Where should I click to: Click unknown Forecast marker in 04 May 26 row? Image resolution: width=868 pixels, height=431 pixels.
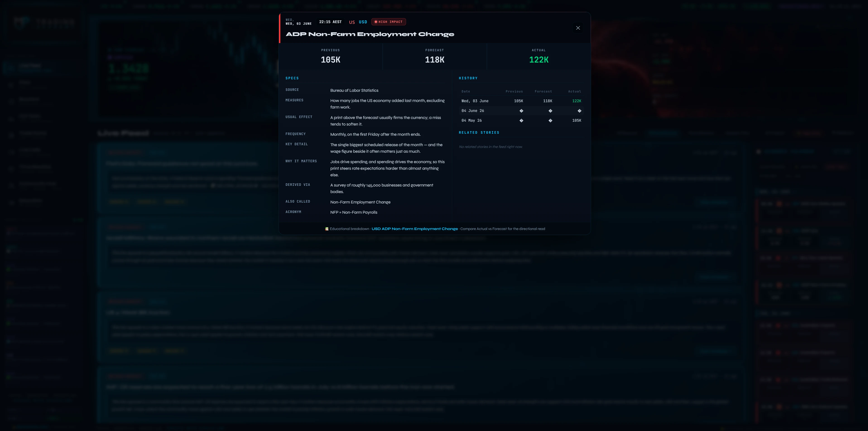550,120
